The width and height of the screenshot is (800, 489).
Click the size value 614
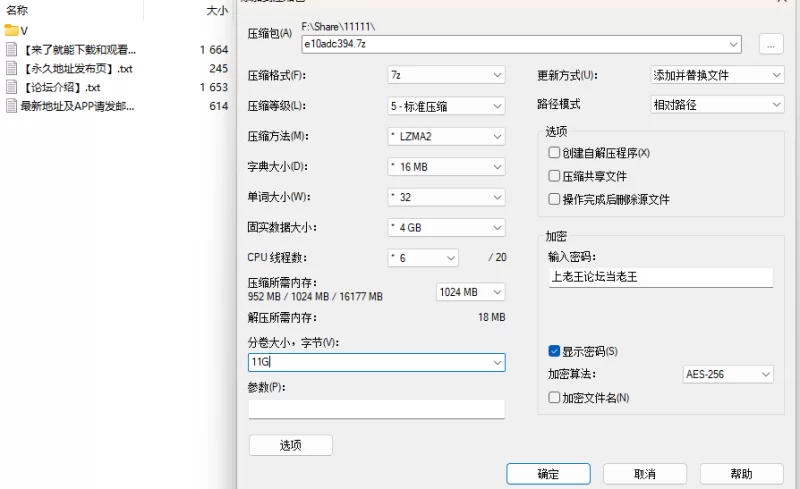coord(218,106)
